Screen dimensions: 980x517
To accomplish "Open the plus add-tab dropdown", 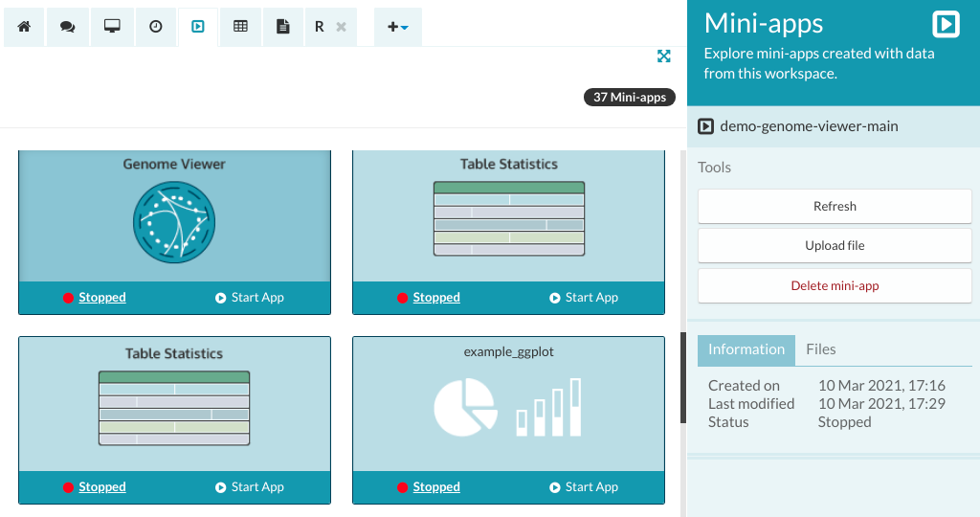I will 397,27.
